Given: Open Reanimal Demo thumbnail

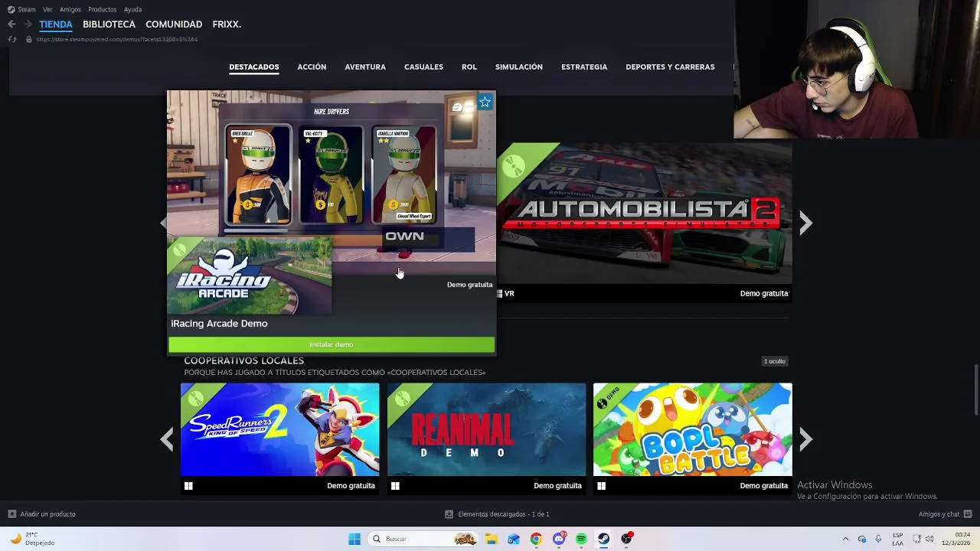Looking at the screenshot, I should pos(486,429).
